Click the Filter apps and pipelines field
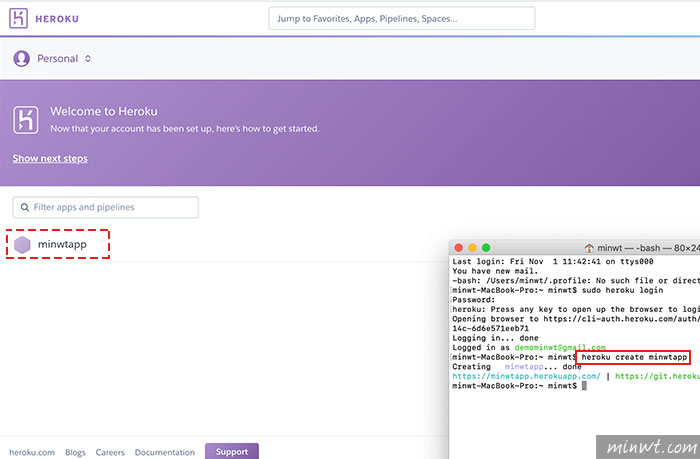Screen dimensions: 700x459 [x=106, y=207]
